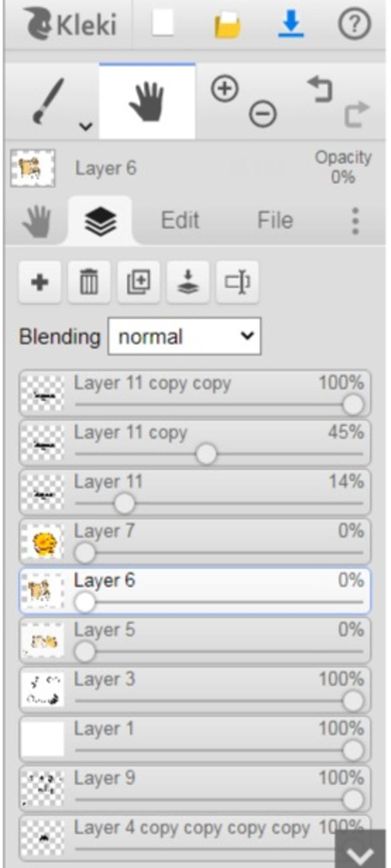Undo the last action
This screenshot has width=391, height=868.
[320, 89]
